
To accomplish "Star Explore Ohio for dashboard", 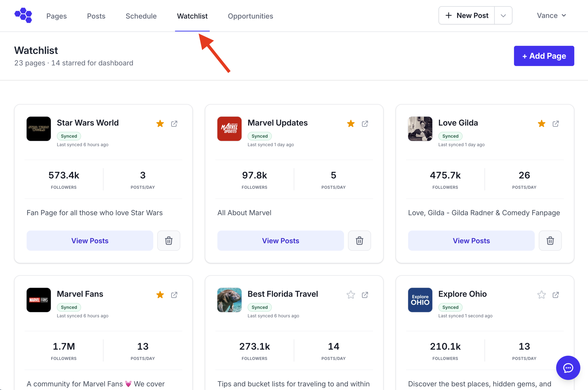I will (542, 295).
